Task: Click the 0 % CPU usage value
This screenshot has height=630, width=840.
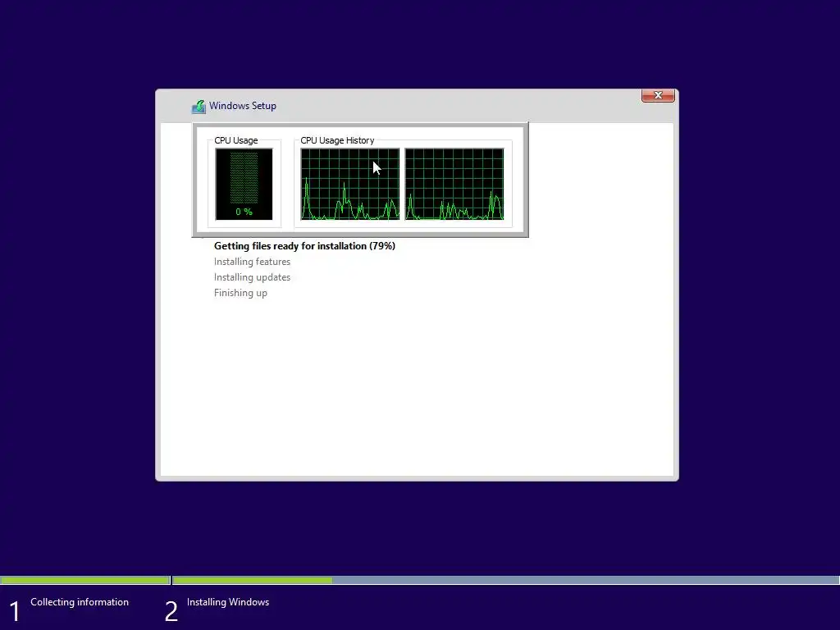Action: 244,212
